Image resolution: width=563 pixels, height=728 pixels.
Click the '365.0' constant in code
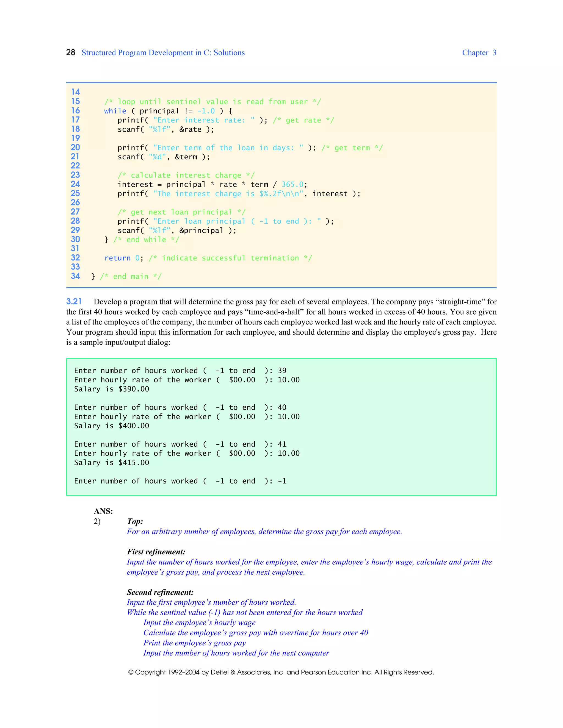(292, 184)
